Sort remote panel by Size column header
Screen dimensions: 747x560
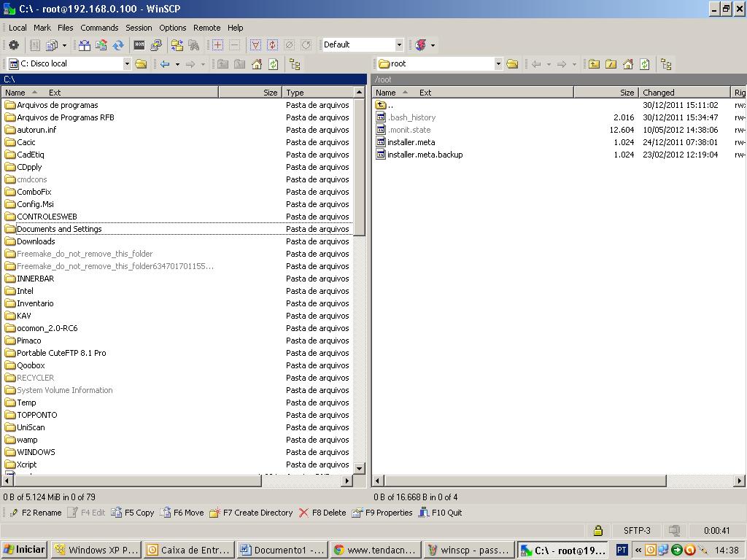pos(606,93)
